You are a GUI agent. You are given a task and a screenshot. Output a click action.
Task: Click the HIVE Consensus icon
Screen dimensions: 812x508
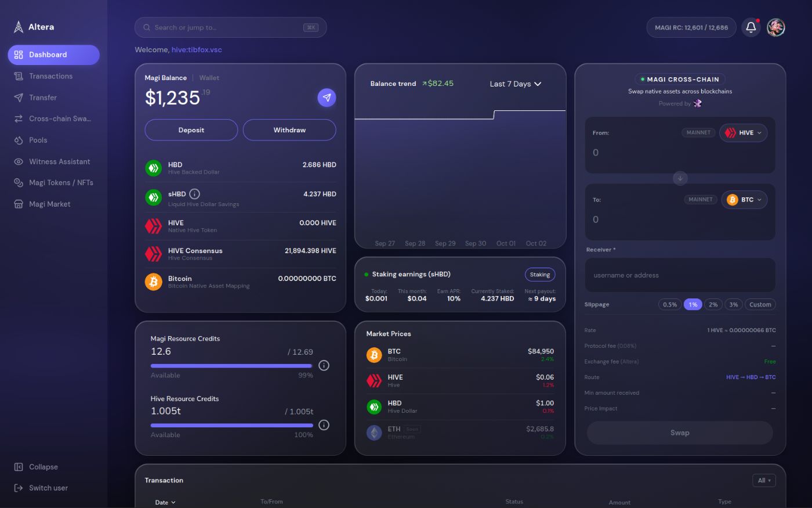[x=153, y=254]
